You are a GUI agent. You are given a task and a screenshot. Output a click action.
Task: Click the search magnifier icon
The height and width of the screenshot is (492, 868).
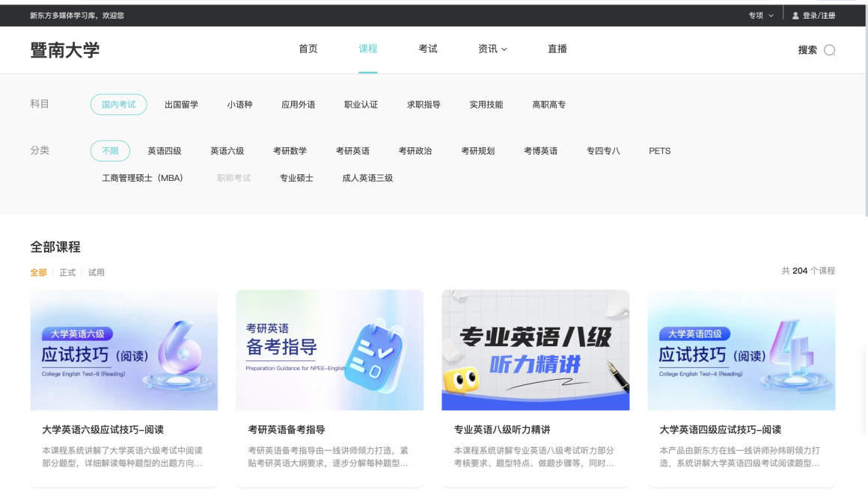click(x=829, y=50)
